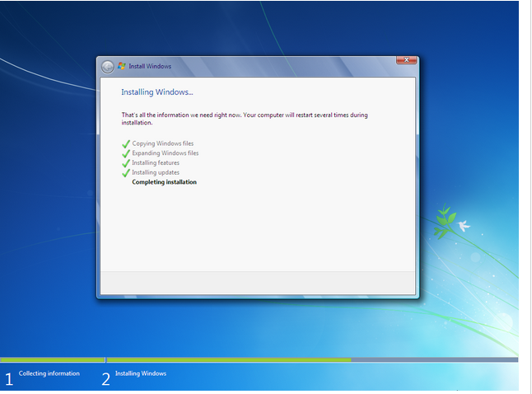Image resolution: width=532 pixels, height=394 pixels.
Task: Click the stage number 1 at bottom
Action: (x=9, y=379)
